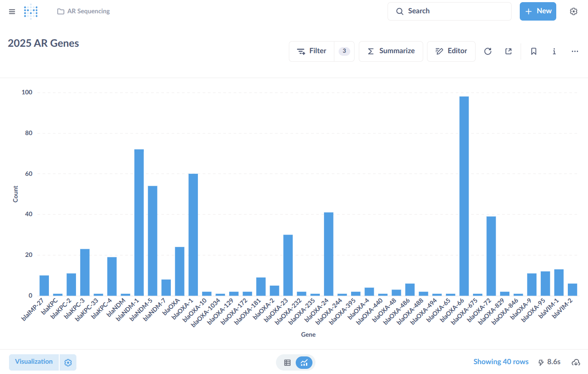Click the Search input field

449,12
